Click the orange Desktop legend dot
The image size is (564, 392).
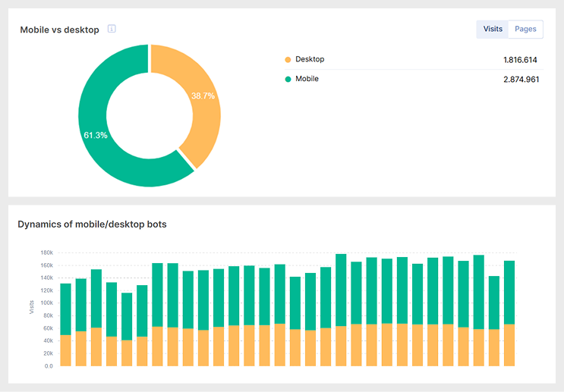288,60
